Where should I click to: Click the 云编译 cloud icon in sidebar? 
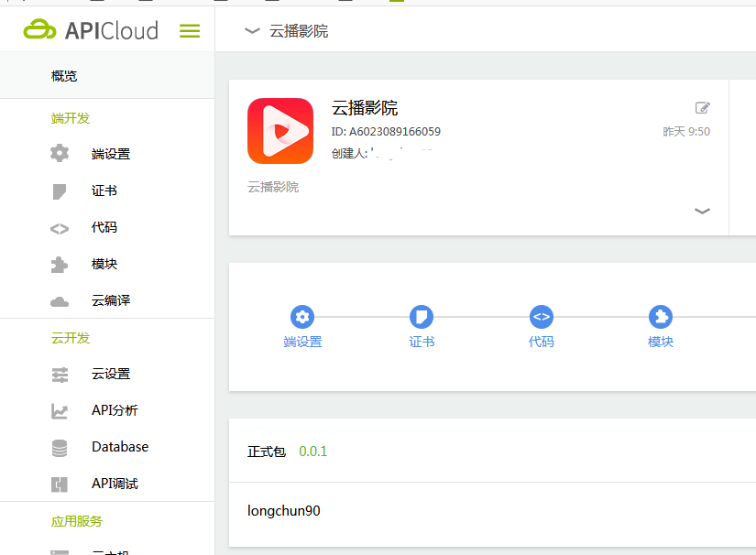click(60, 302)
